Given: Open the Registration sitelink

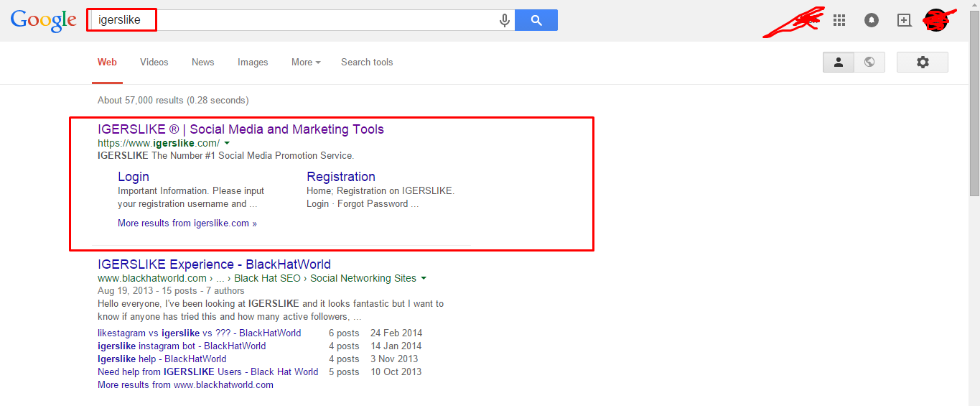Looking at the screenshot, I should 341,177.
